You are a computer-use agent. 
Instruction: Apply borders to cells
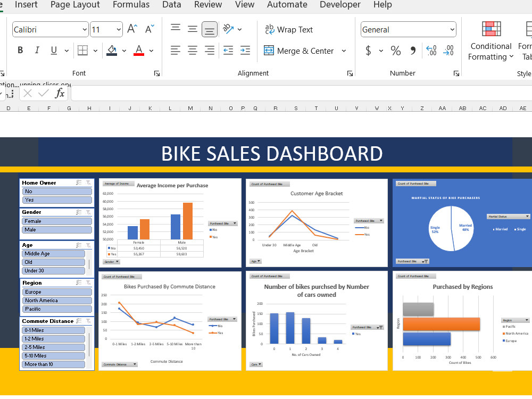click(82, 51)
